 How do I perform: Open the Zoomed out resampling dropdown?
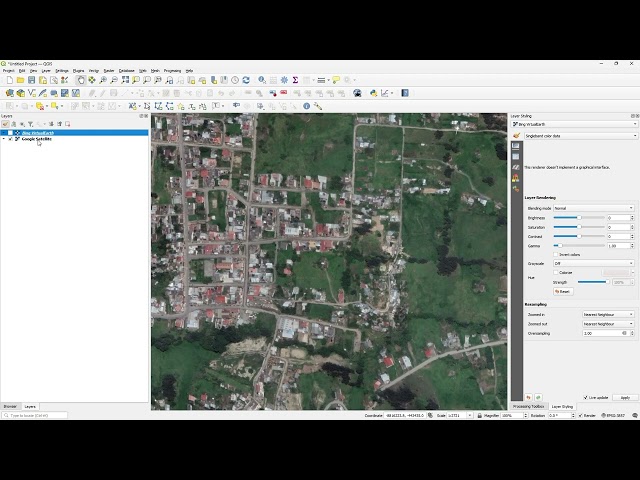(608, 324)
